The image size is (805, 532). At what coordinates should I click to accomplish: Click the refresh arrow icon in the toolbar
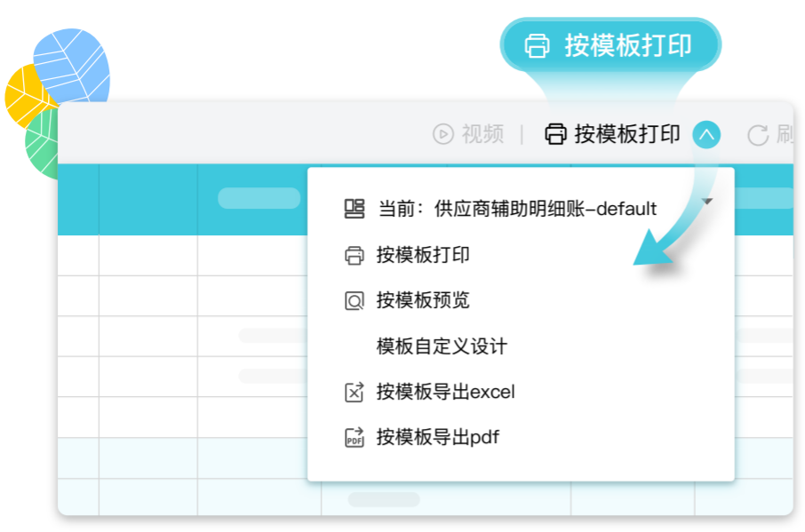tap(758, 135)
